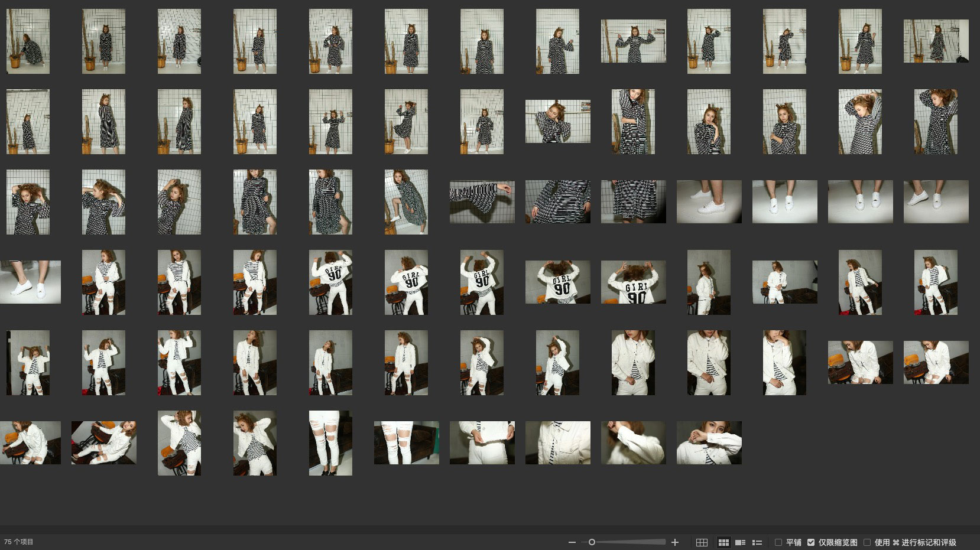Viewport: 980px width, 550px height.
Task: Select white jacket chest pocket close-up thumbnail
Action: point(557,442)
